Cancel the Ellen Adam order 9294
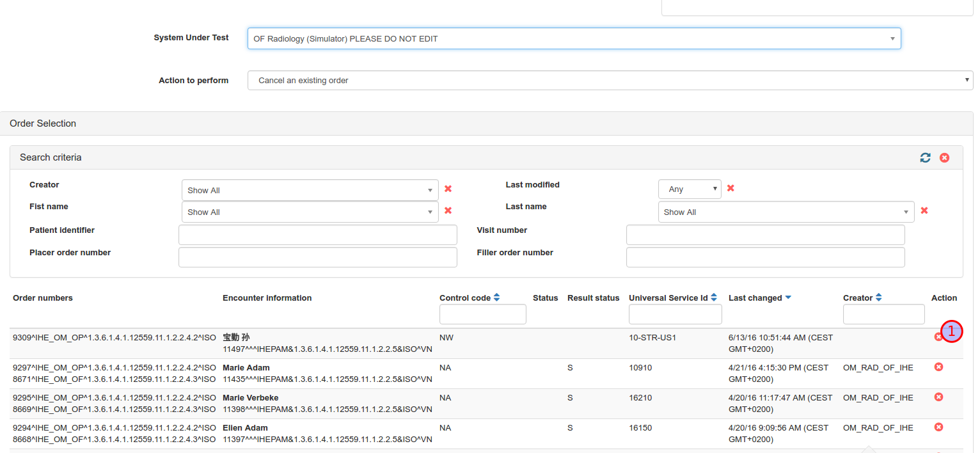Image resolution: width=980 pixels, height=453 pixels. point(938,427)
